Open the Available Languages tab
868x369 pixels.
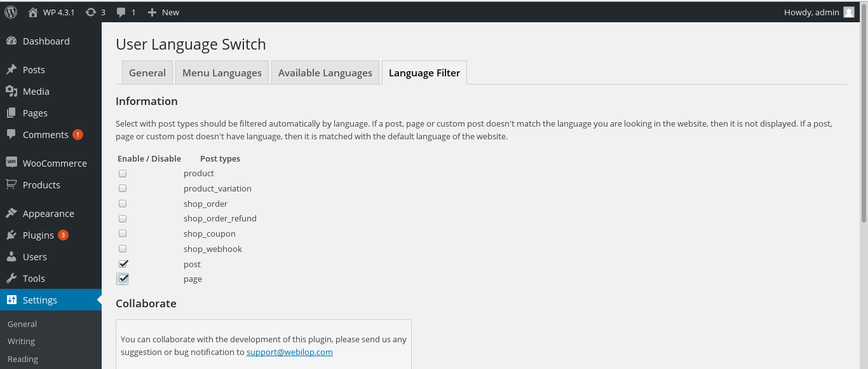(325, 73)
